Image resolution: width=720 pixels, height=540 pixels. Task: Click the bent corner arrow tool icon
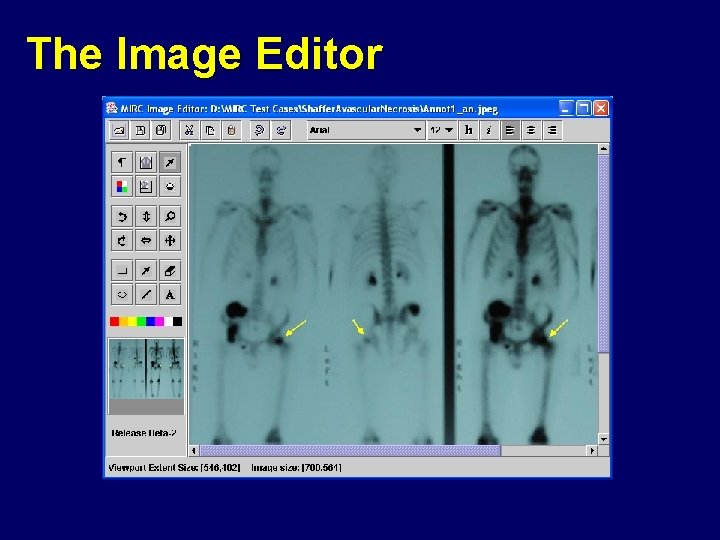click(x=122, y=162)
